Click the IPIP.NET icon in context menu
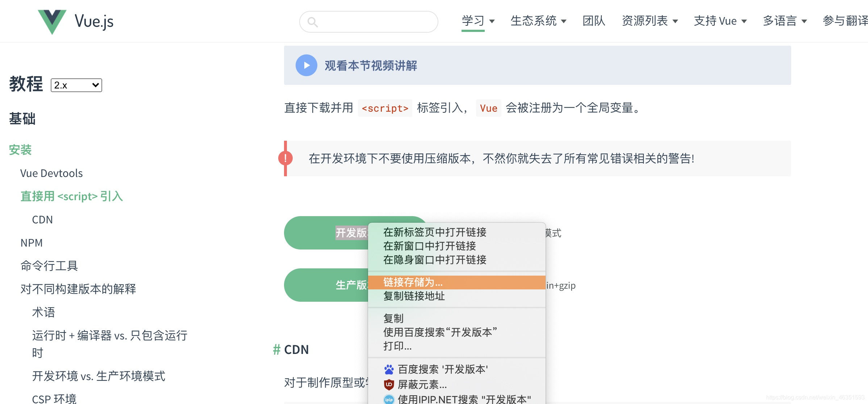 coord(389,399)
